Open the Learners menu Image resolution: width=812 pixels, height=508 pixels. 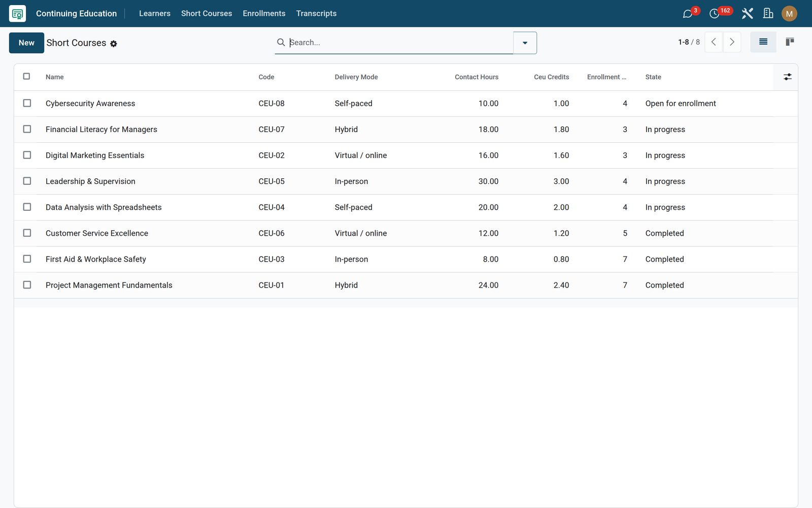coord(155,14)
